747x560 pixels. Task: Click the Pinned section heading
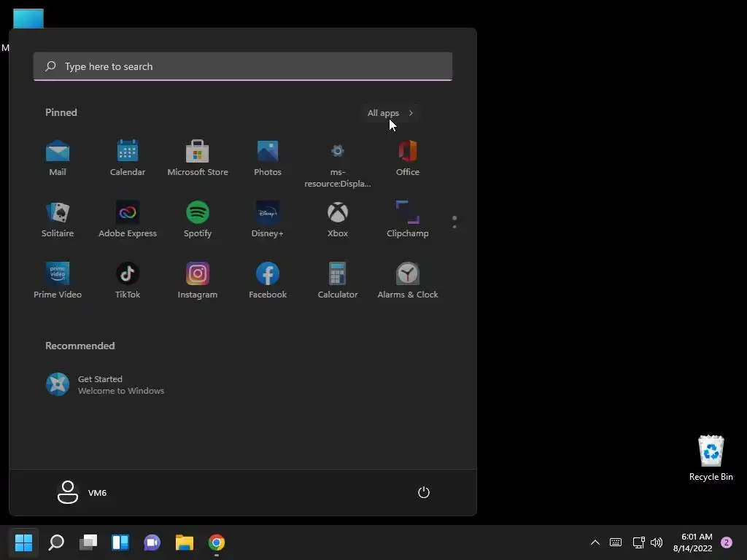click(x=61, y=112)
